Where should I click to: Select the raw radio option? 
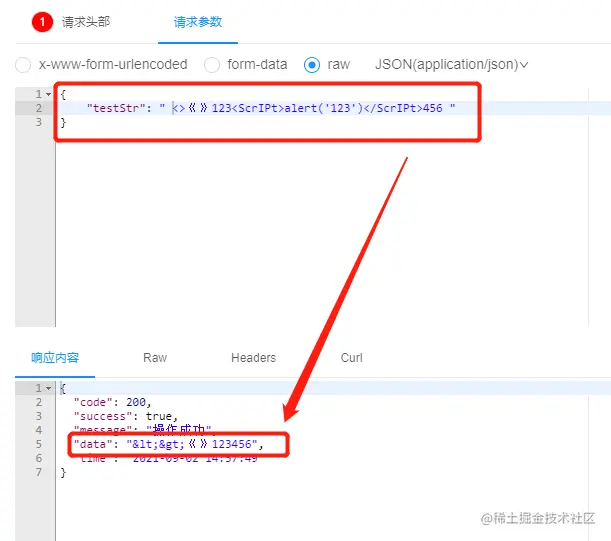point(312,65)
